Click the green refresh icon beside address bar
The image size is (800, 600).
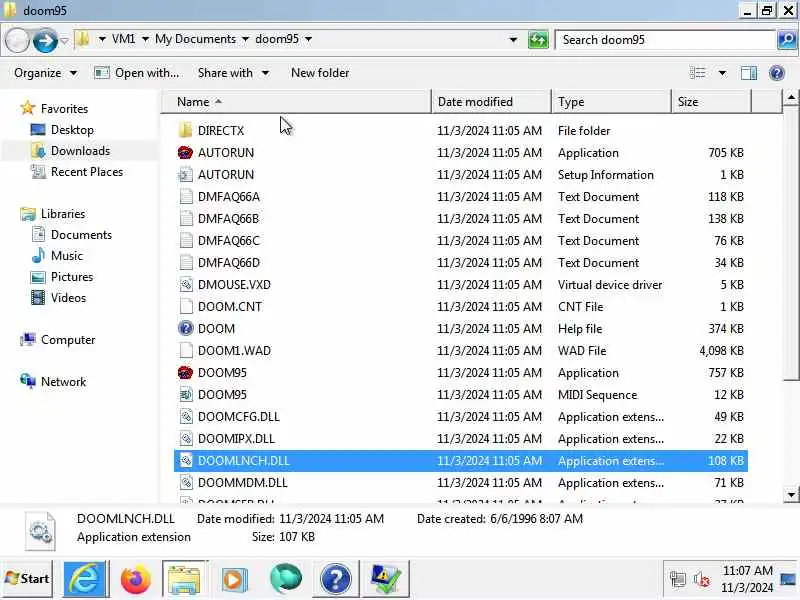(538, 39)
